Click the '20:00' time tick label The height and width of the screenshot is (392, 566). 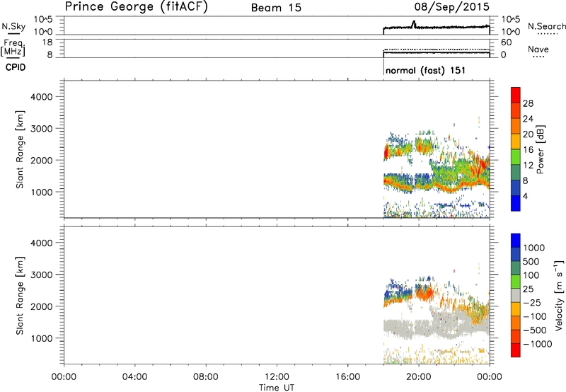coord(418,377)
